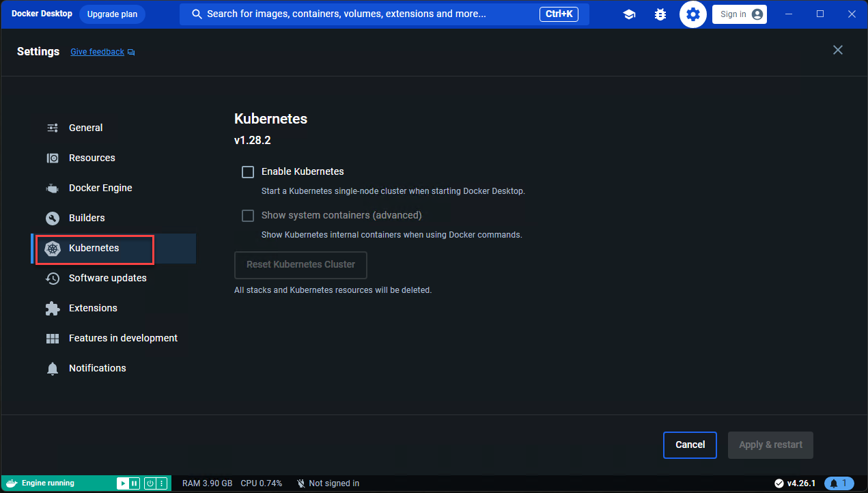868x493 pixels.
Task: Go to Software updates tab
Action: [x=114, y=278]
